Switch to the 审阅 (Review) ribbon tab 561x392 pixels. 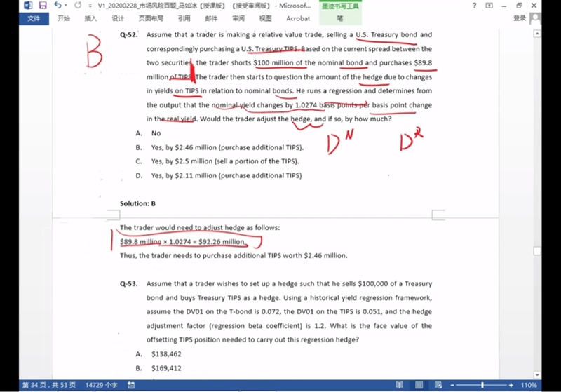pos(238,18)
